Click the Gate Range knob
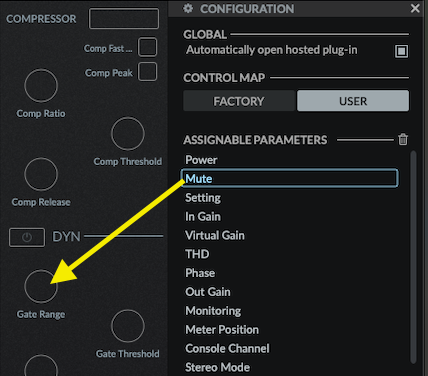The width and height of the screenshot is (428, 376). [41, 286]
